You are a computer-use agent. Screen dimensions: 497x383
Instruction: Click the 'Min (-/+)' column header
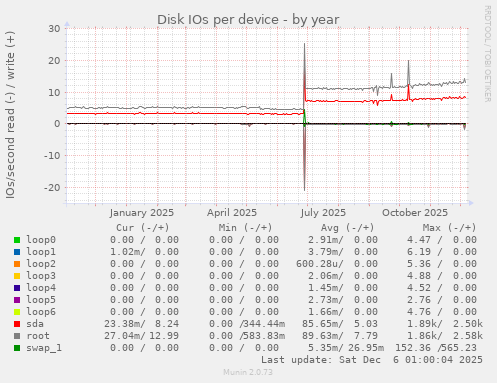point(245,228)
